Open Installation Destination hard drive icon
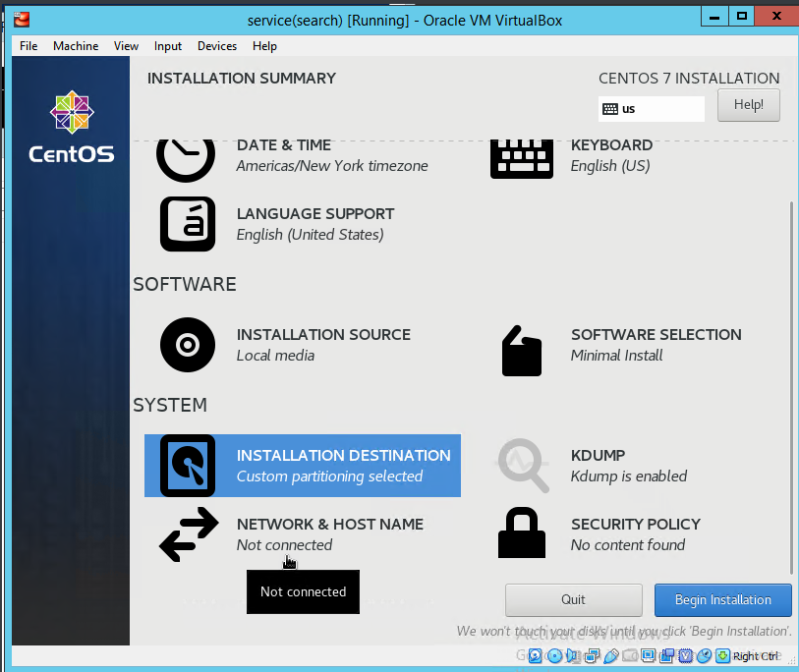This screenshot has width=799, height=672. click(188, 466)
